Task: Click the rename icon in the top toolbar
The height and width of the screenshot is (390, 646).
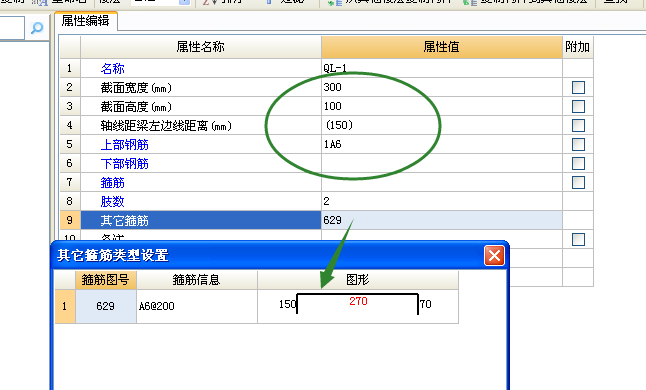Action: [x=40, y=2]
